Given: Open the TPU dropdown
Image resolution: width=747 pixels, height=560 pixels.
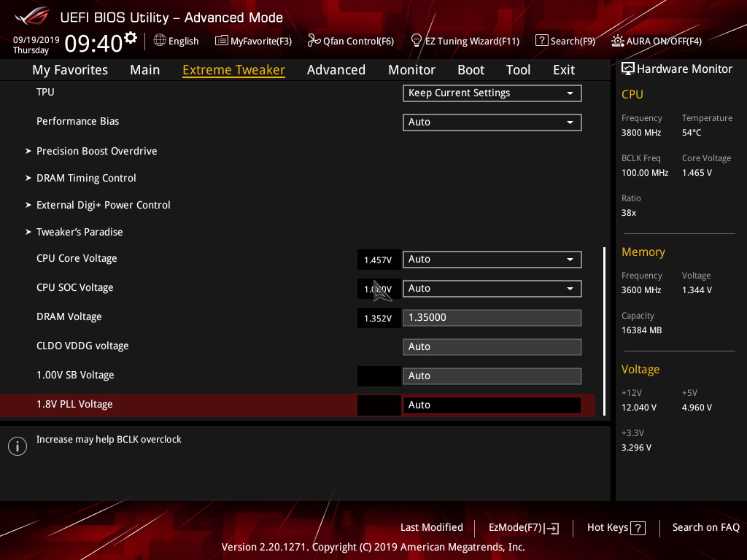Looking at the screenshot, I should click(492, 93).
